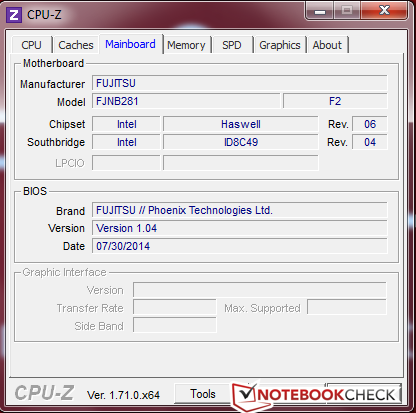Select the Mainboard tab
This screenshot has height=413, width=416.
pos(131,44)
